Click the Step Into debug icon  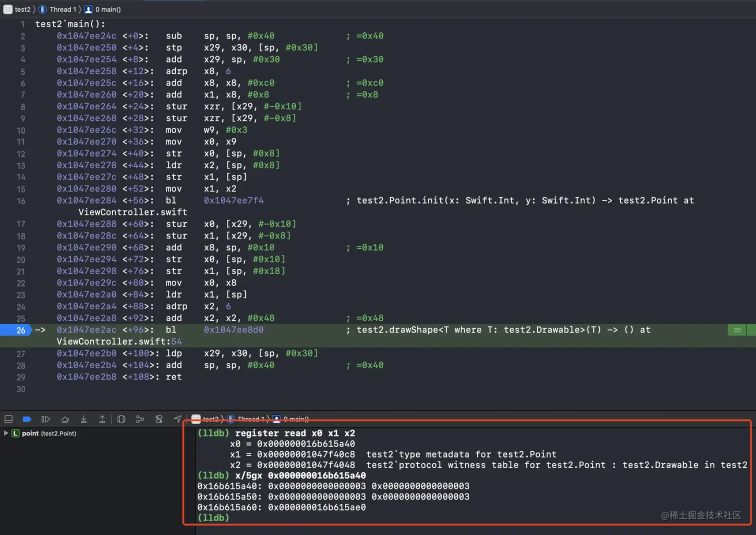pos(83,419)
